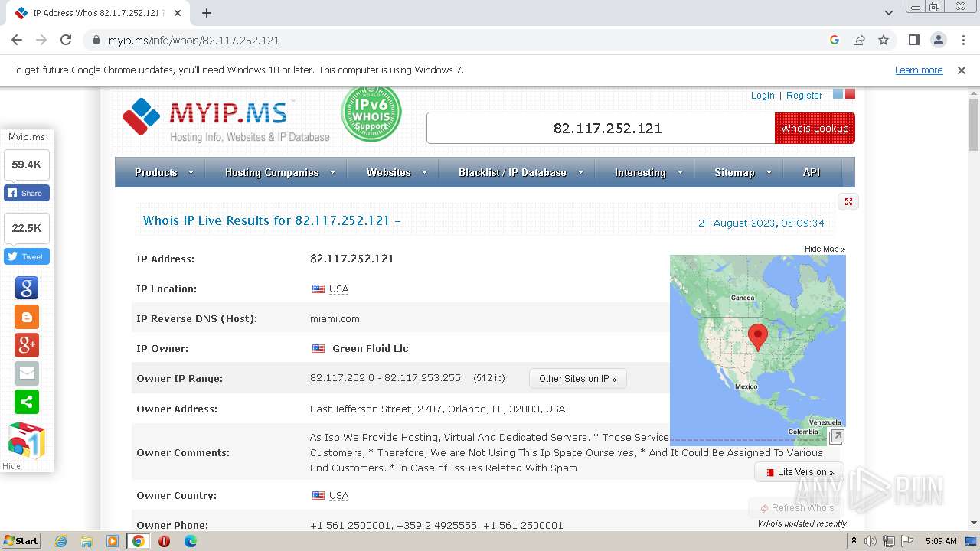980x551 pixels.
Task: Open the Learn more link in update bar
Action: point(919,70)
